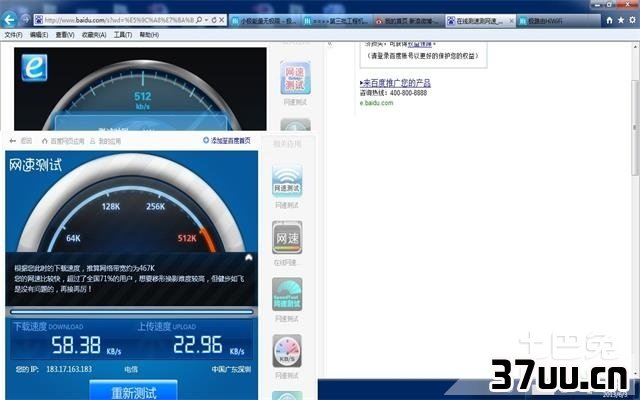Open the 我的应用 link
This screenshot has width=640, height=400.
(105, 141)
